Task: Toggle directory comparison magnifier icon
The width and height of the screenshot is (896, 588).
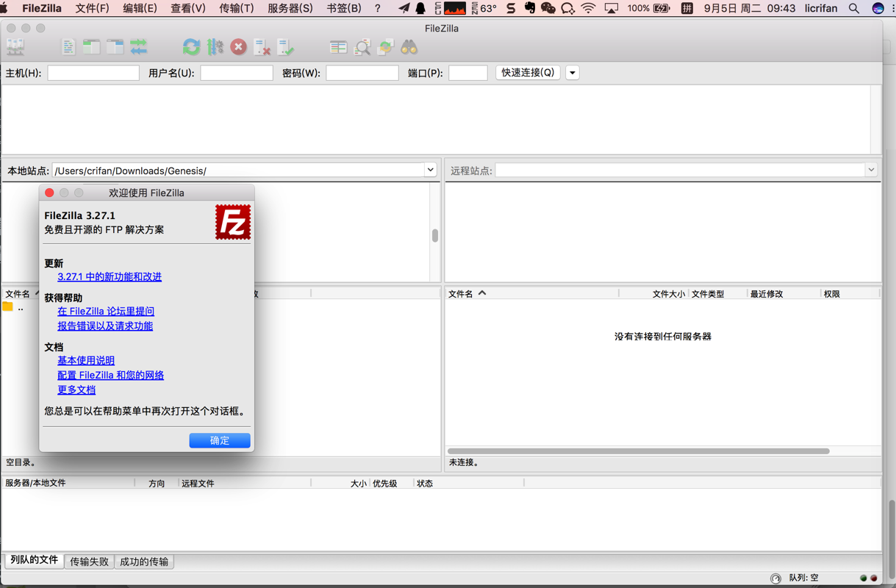Action: tap(362, 47)
